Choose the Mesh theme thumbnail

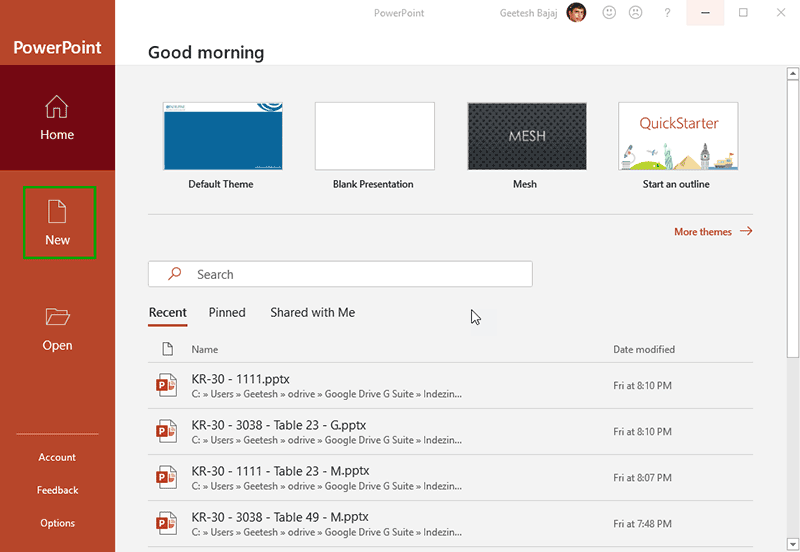(x=526, y=136)
